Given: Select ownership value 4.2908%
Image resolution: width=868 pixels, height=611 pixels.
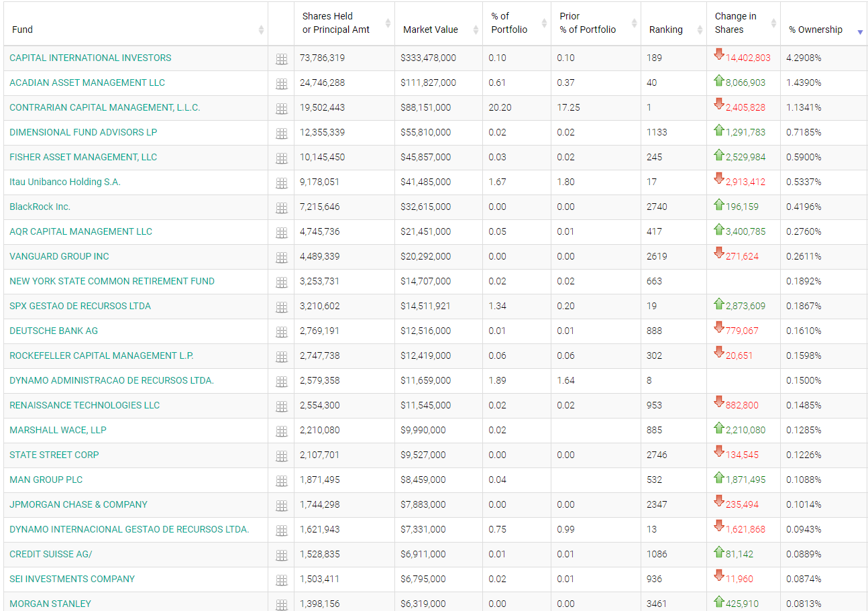Looking at the screenshot, I should [804, 58].
